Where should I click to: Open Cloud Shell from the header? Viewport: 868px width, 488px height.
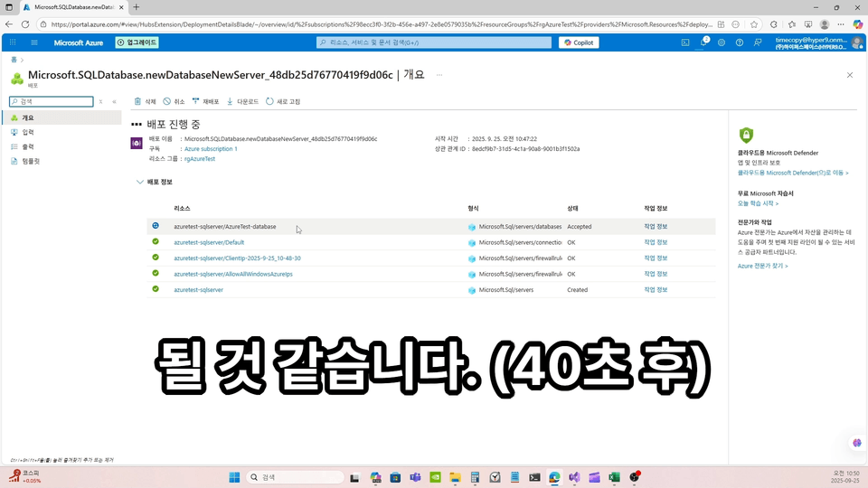685,42
